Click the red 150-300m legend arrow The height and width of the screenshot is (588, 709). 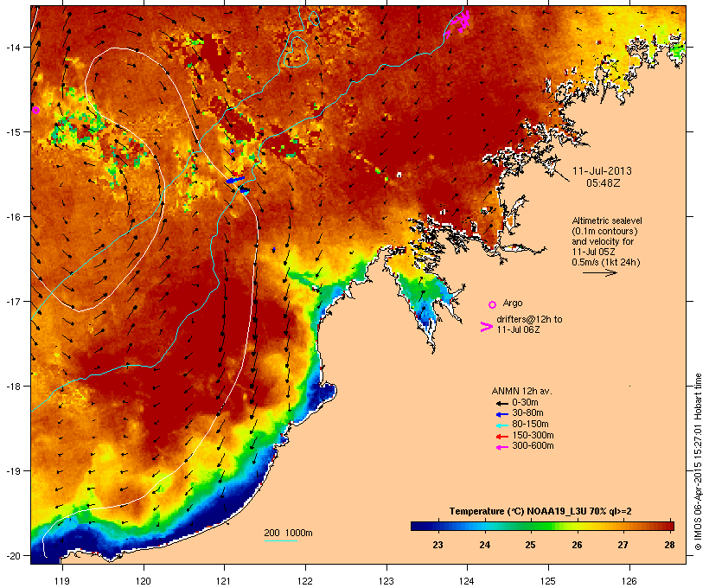(501, 436)
